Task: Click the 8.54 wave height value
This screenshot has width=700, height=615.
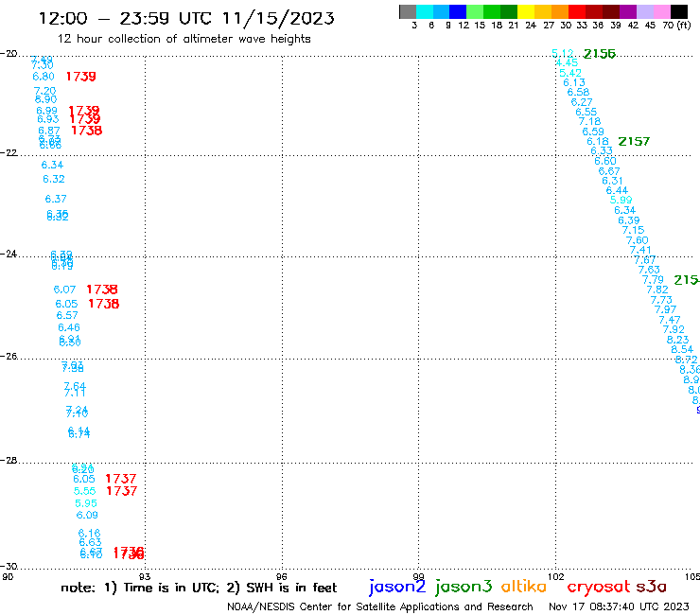Action: pyautogui.click(x=683, y=350)
